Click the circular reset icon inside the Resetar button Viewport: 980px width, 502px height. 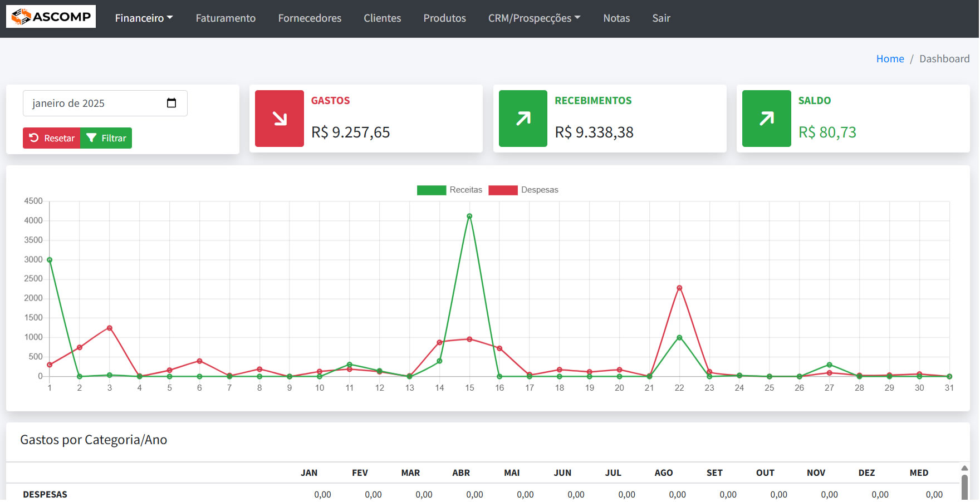pyautogui.click(x=33, y=137)
